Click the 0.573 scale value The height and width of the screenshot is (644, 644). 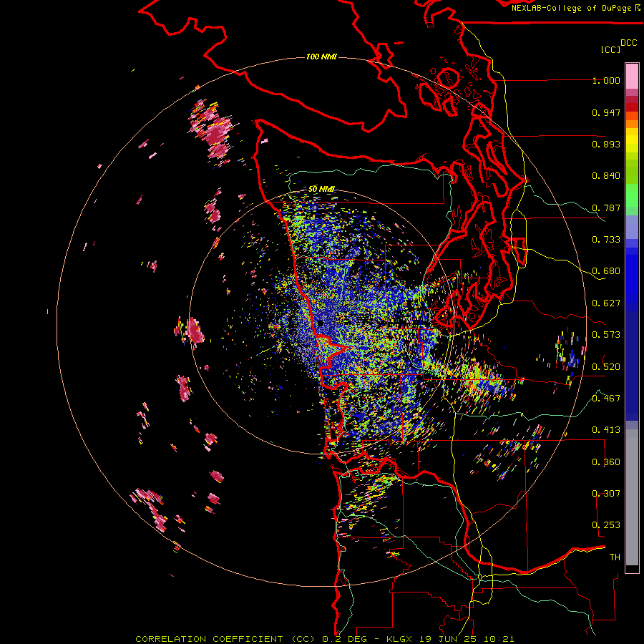(x=606, y=335)
